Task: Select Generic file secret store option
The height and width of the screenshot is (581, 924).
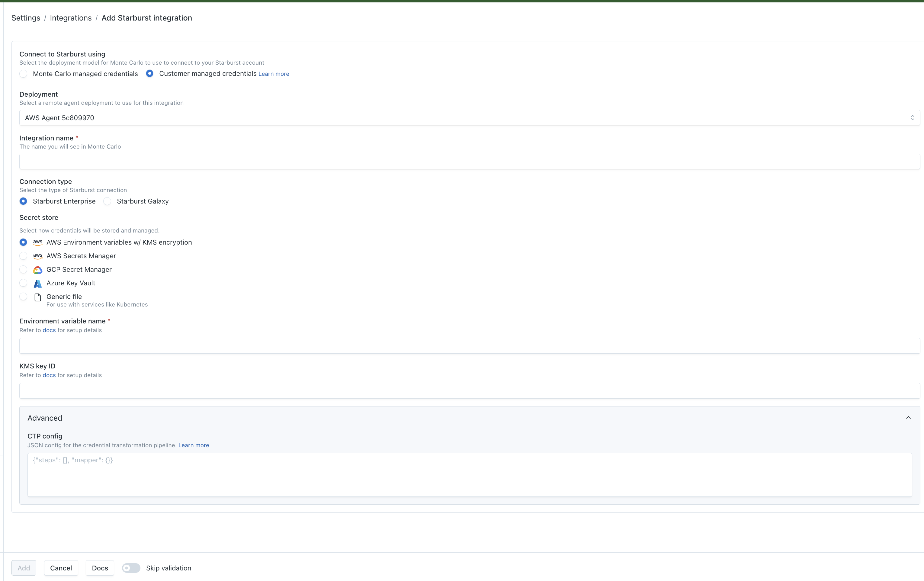Action: [24, 297]
